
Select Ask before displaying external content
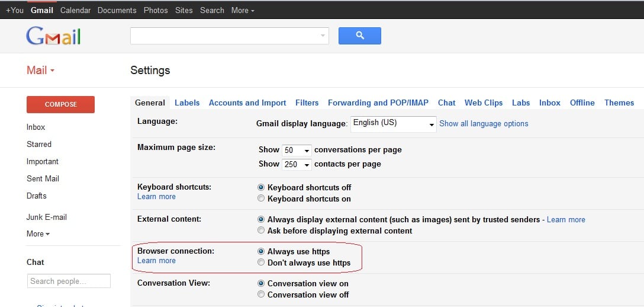pos(261,231)
